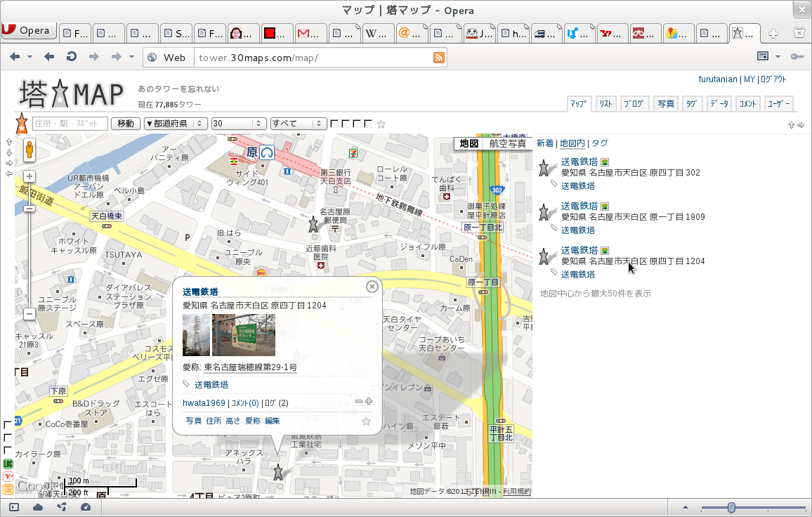Open the すべて filter dropdown
Image resolution: width=812 pixels, height=517 pixels.
299,124
